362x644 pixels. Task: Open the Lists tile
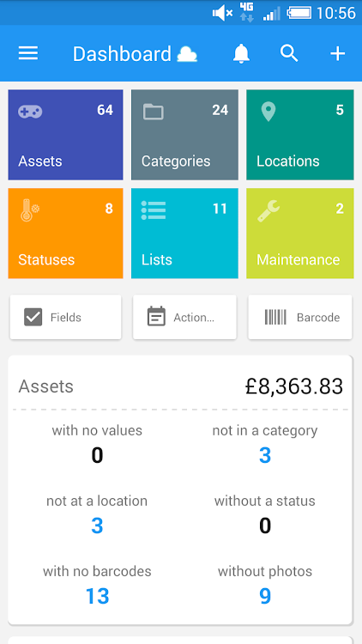point(184,234)
